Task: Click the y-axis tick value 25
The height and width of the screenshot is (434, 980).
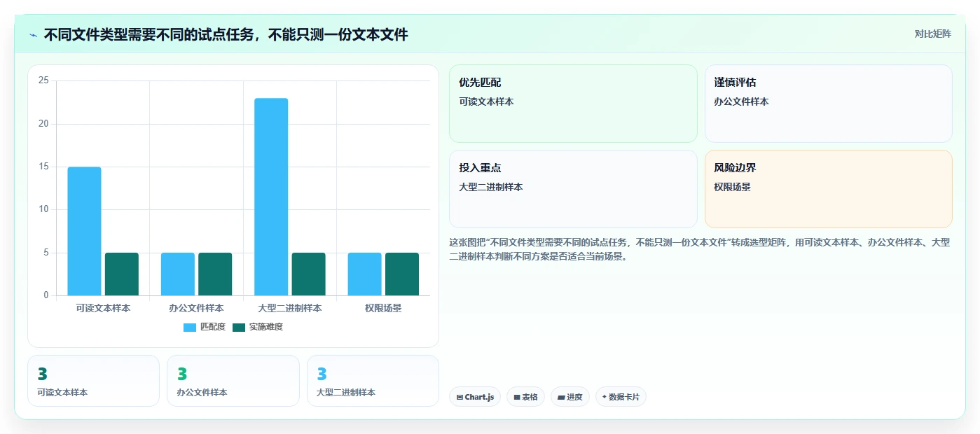Action: 43,81
